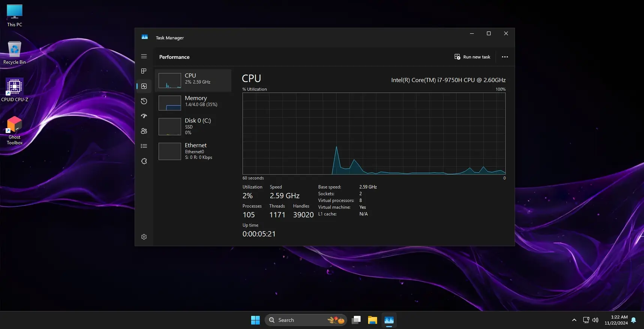Image resolution: width=644 pixels, height=329 pixels.
Task: Click the Speed value 2.59 GHz below graph
Action: [285, 196]
